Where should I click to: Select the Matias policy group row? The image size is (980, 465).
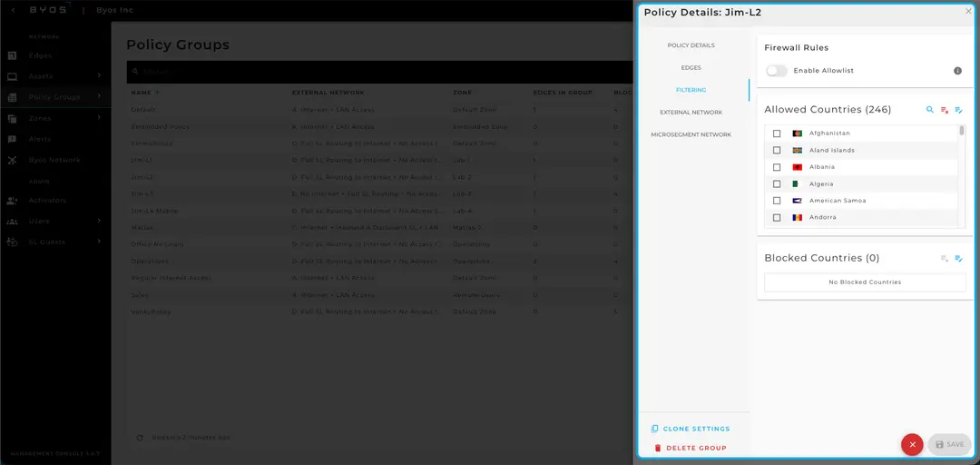tap(379, 227)
